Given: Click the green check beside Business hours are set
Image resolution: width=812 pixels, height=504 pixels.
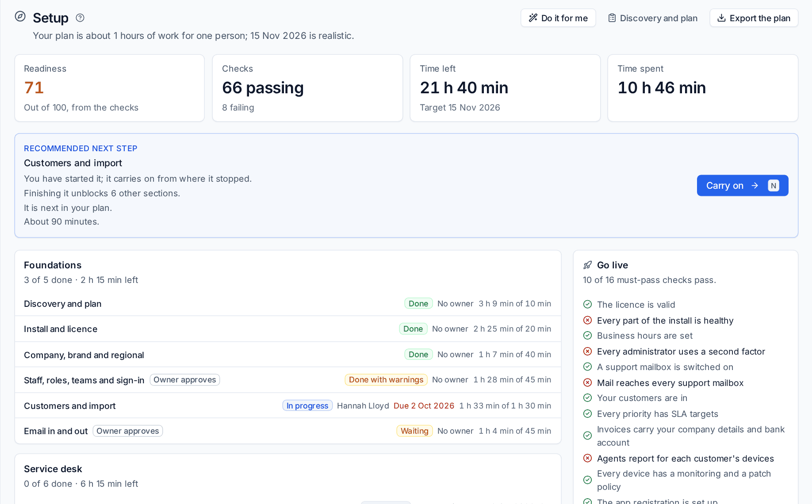Looking at the screenshot, I should (587, 336).
